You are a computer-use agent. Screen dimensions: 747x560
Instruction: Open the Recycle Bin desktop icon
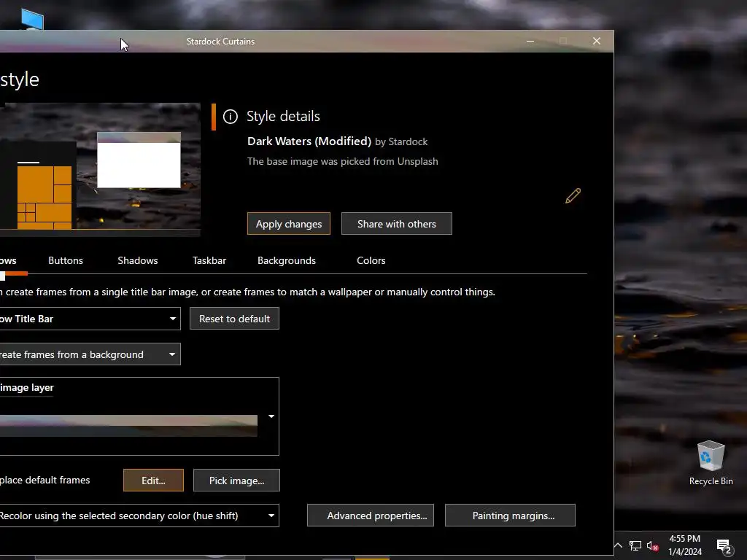711,463
